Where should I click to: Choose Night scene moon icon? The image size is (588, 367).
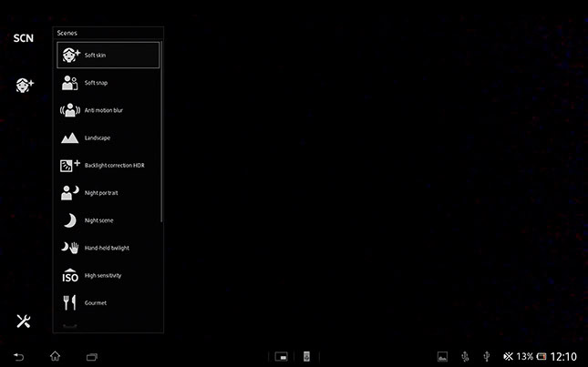click(x=70, y=220)
